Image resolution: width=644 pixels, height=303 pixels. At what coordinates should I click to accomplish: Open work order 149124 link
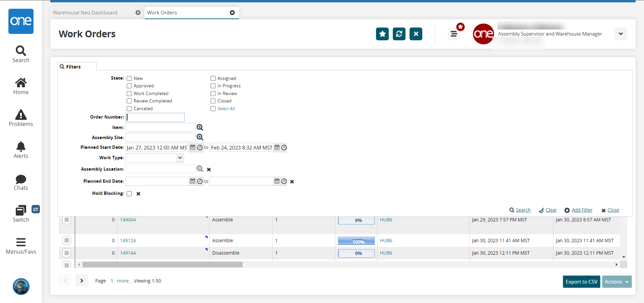tap(128, 241)
